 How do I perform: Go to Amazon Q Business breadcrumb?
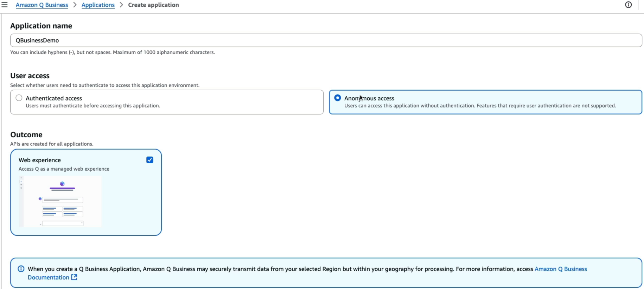coord(42,5)
